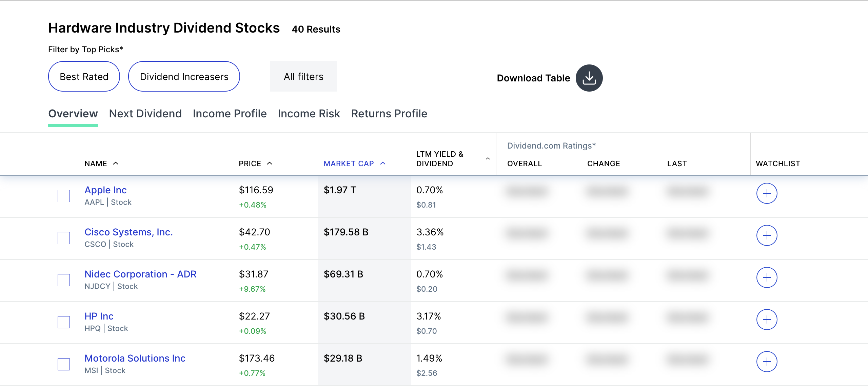The image size is (868, 386).
Task: Click the 3.17% yield value
Action: [429, 316]
